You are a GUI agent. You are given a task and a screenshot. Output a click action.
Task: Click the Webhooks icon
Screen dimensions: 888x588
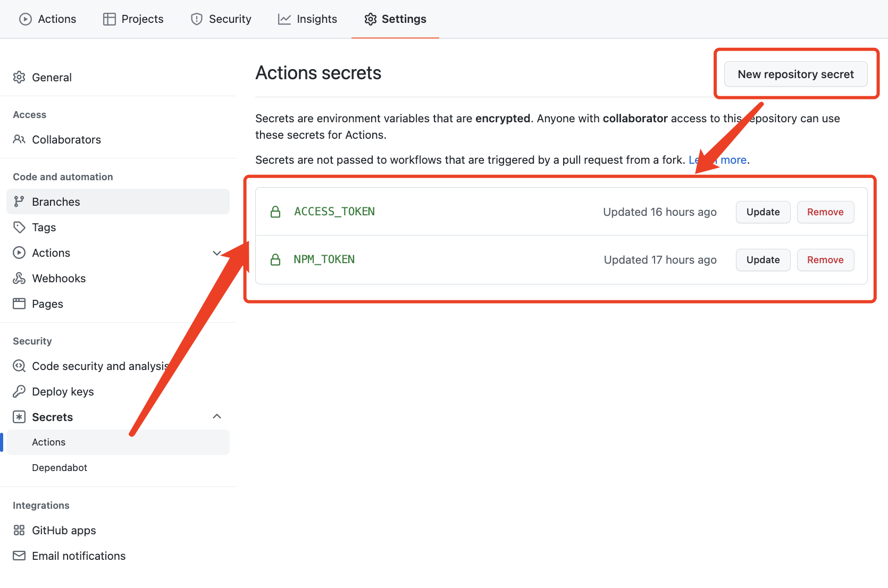click(x=19, y=278)
